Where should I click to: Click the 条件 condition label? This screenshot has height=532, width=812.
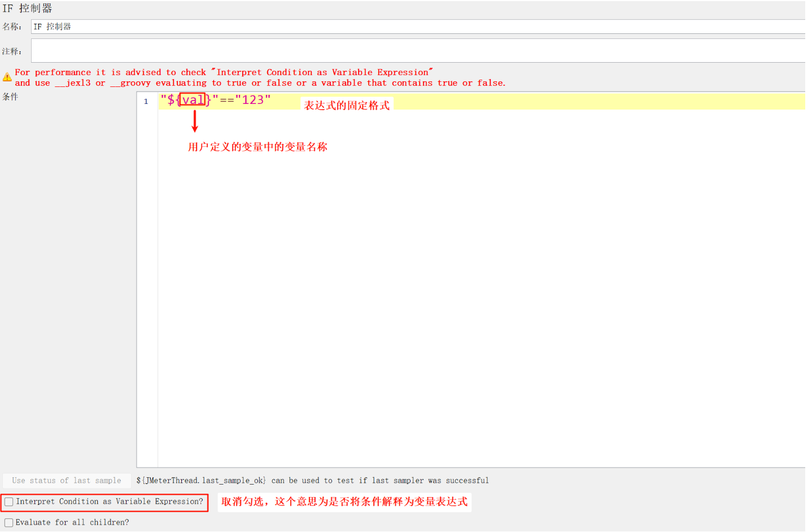[10, 97]
